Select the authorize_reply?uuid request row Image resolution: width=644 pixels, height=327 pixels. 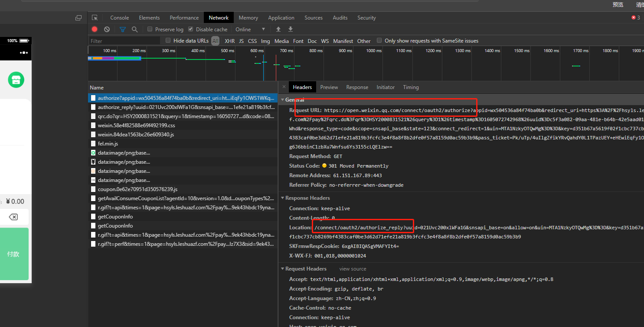183,107
